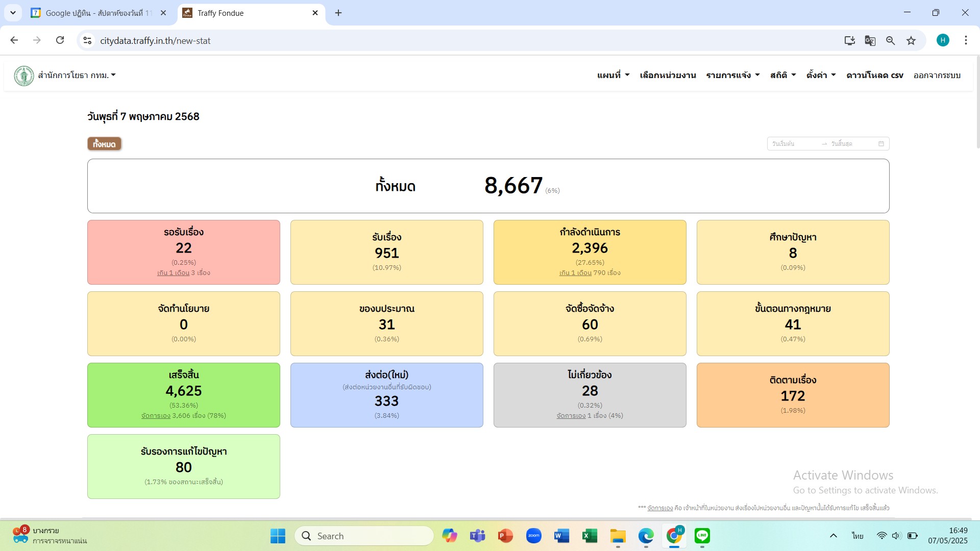980x551 pixels.
Task: Click the BMA organization logo
Action: tap(24, 76)
